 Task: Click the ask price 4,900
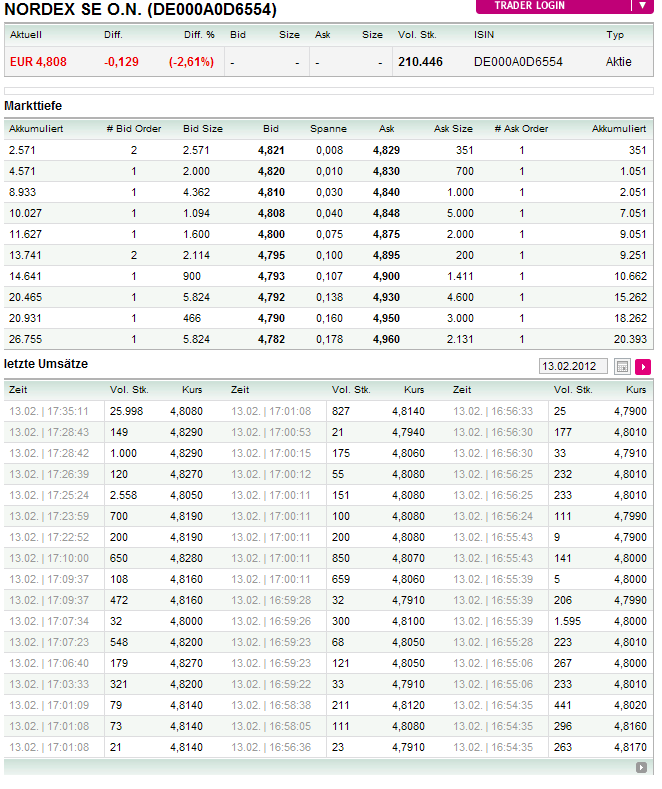click(386, 276)
